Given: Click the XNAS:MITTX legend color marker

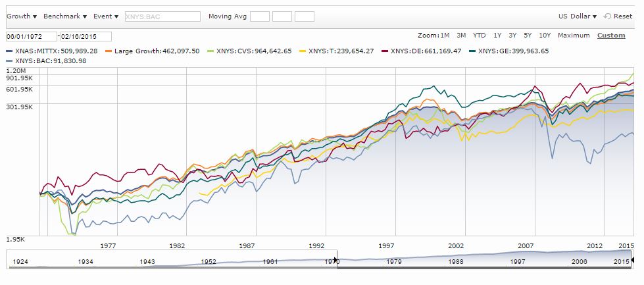Looking at the screenshot, I should tap(9, 51).
